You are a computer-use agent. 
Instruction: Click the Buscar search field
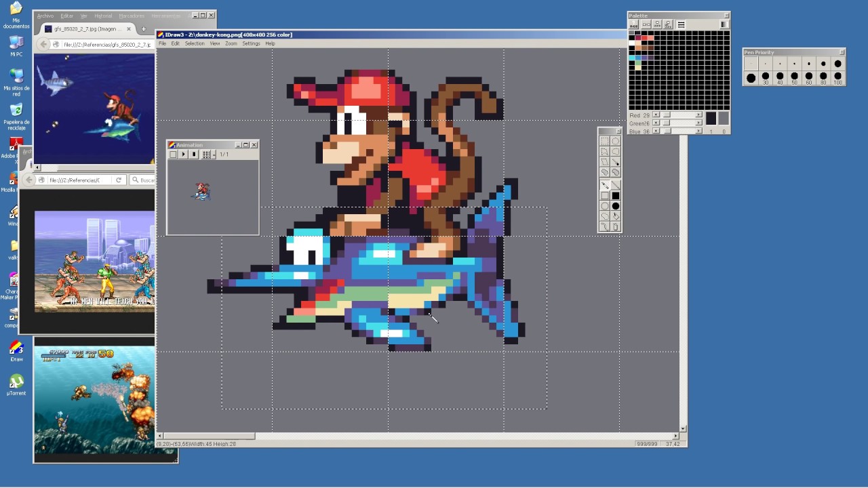(142, 180)
